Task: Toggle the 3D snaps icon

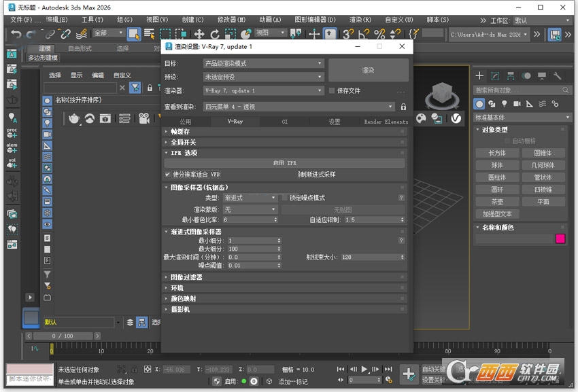Action: (347, 34)
